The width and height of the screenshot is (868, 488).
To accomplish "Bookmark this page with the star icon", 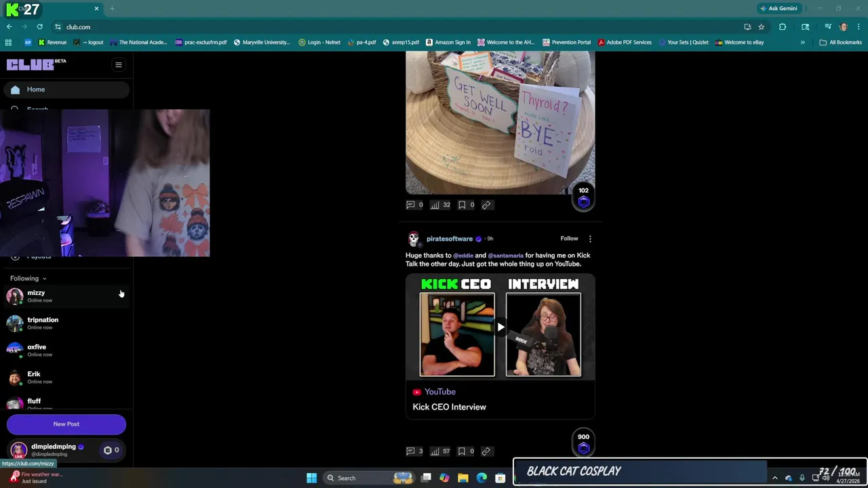I will 762,27.
